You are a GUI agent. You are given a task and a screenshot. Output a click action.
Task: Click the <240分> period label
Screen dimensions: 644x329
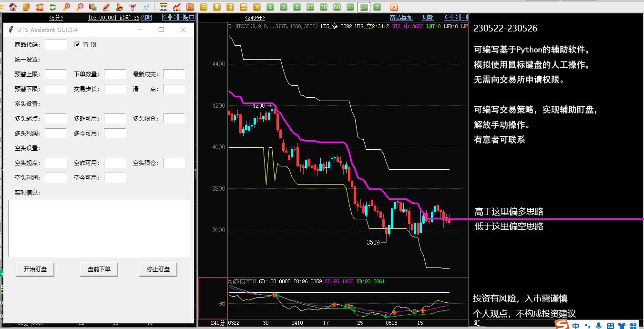[255, 18]
